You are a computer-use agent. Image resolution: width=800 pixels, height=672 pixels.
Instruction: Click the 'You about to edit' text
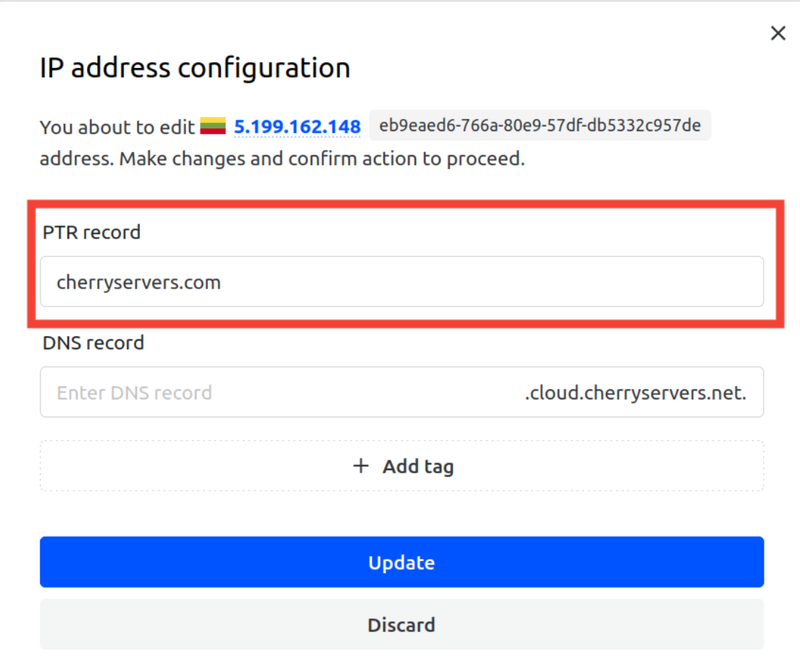(117, 128)
